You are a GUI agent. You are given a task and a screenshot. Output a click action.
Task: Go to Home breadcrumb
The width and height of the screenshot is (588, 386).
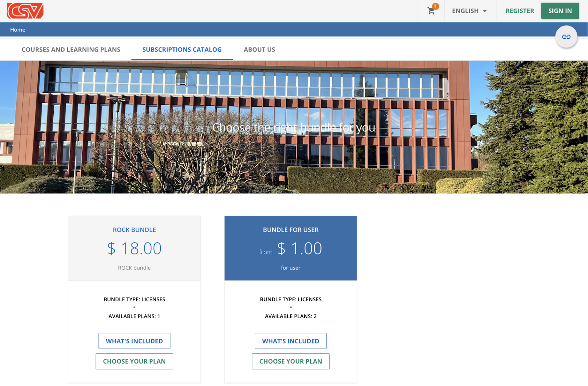click(18, 30)
